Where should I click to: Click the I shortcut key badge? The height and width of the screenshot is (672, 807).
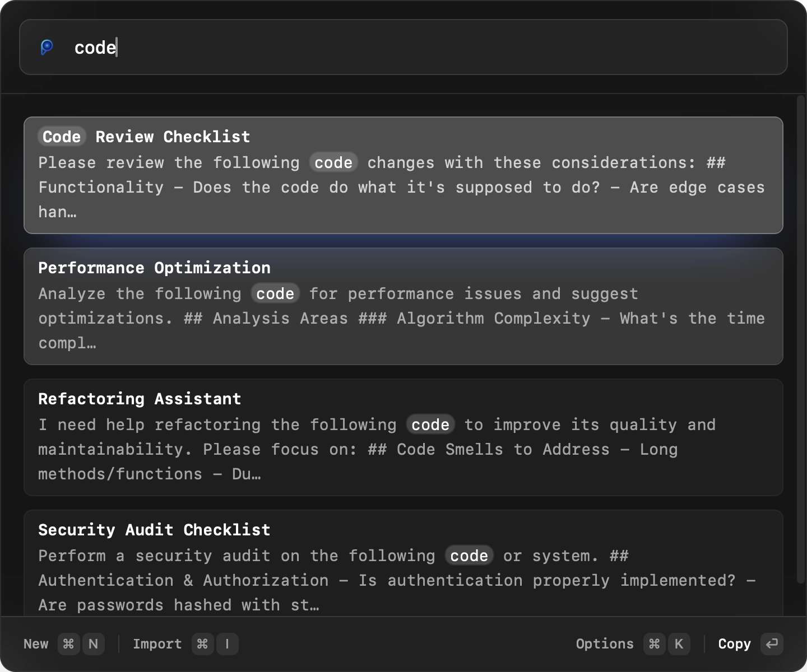point(227,644)
